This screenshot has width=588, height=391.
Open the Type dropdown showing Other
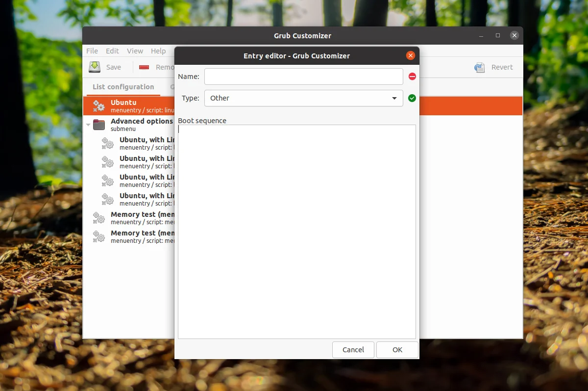click(x=304, y=98)
